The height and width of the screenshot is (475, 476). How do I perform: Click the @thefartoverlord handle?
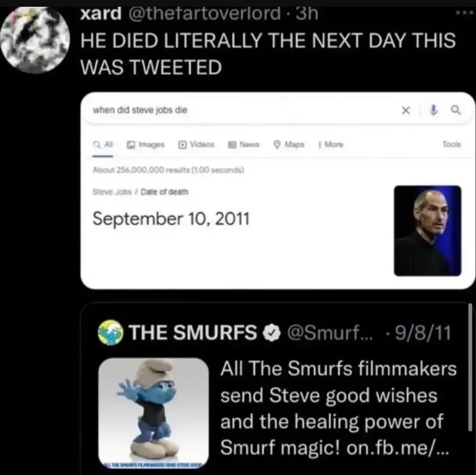(x=205, y=13)
